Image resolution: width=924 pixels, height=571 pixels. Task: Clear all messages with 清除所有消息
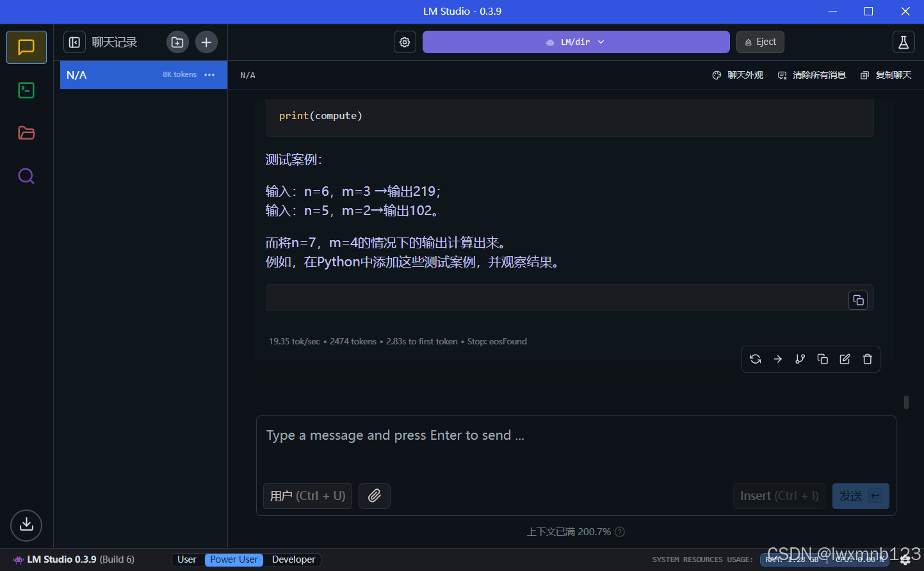[x=812, y=75]
